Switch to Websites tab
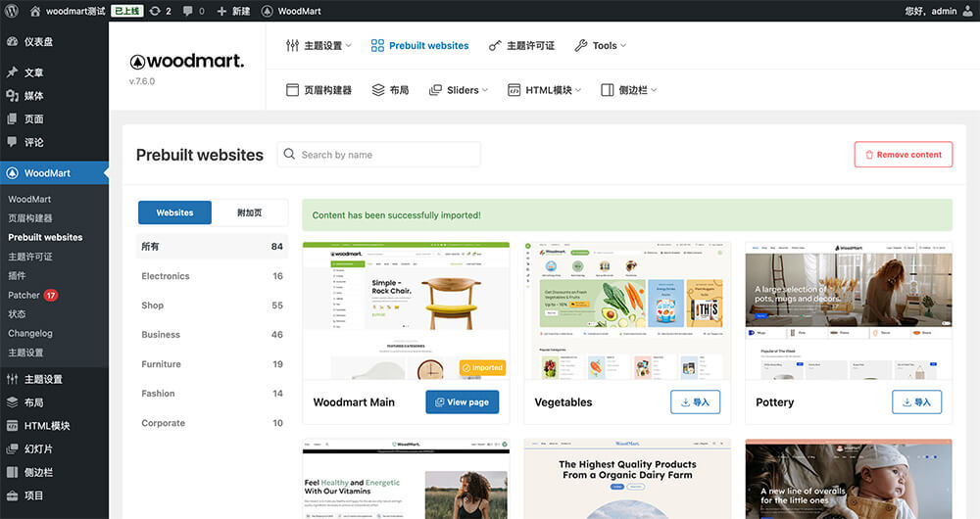Viewport: 980px width, 519px height. click(174, 212)
